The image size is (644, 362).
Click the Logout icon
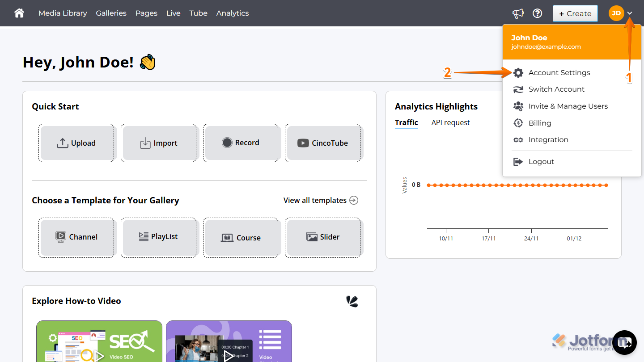(518, 161)
